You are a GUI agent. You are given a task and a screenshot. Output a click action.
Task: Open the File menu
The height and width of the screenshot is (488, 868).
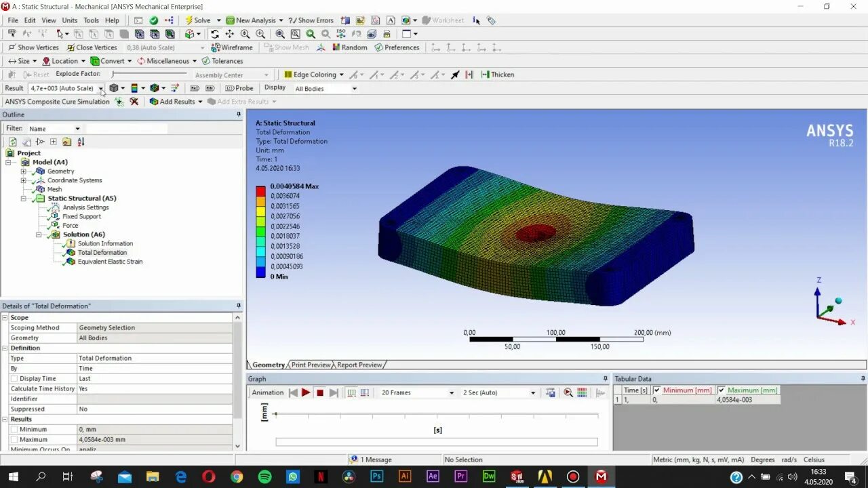pos(13,20)
